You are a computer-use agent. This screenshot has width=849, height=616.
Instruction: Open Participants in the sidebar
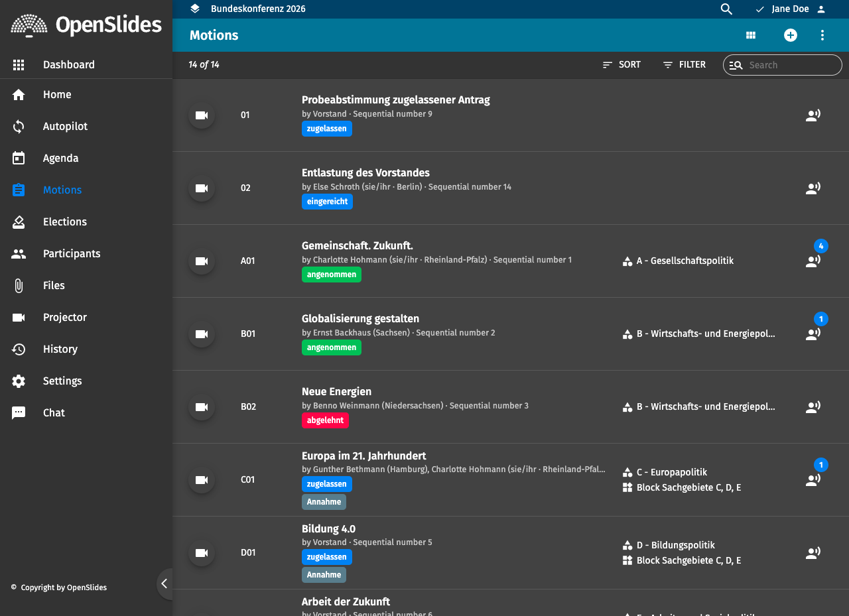coord(86,254)
